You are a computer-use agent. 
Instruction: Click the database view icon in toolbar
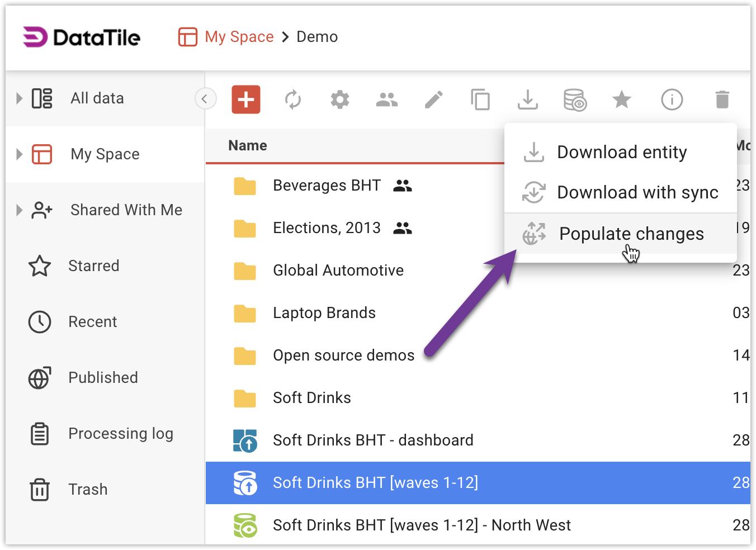click(575, 100)
